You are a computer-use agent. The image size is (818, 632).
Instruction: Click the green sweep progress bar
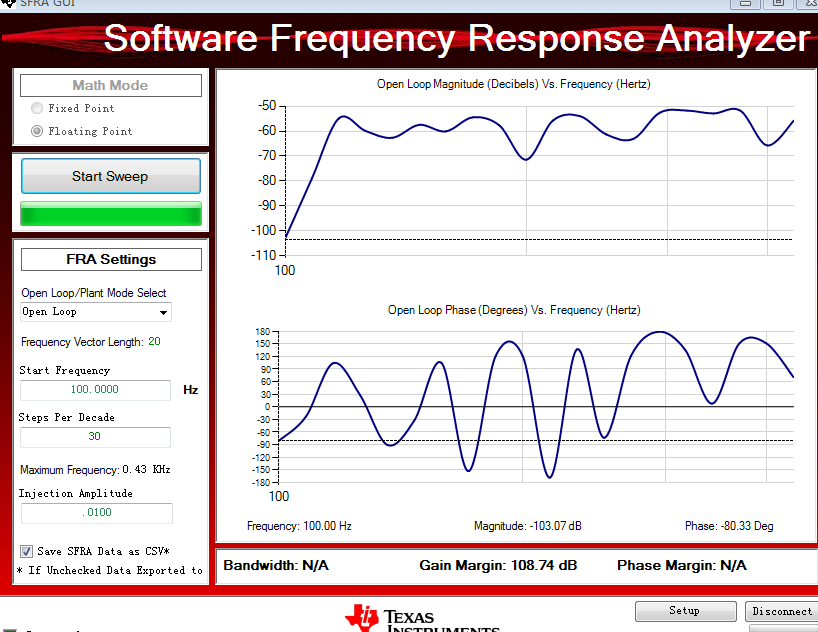point(111,213)
